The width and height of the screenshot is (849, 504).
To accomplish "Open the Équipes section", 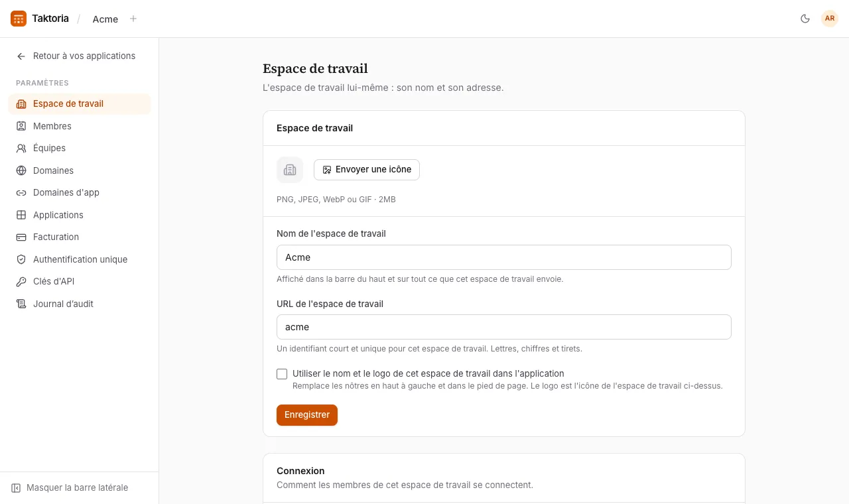I will [80, 149].
